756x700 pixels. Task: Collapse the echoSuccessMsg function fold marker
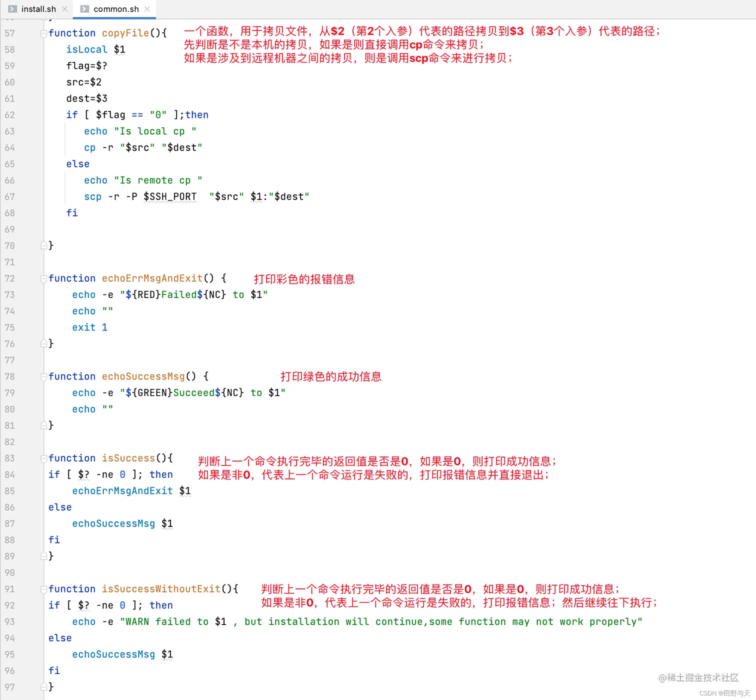tap(43, 377)
